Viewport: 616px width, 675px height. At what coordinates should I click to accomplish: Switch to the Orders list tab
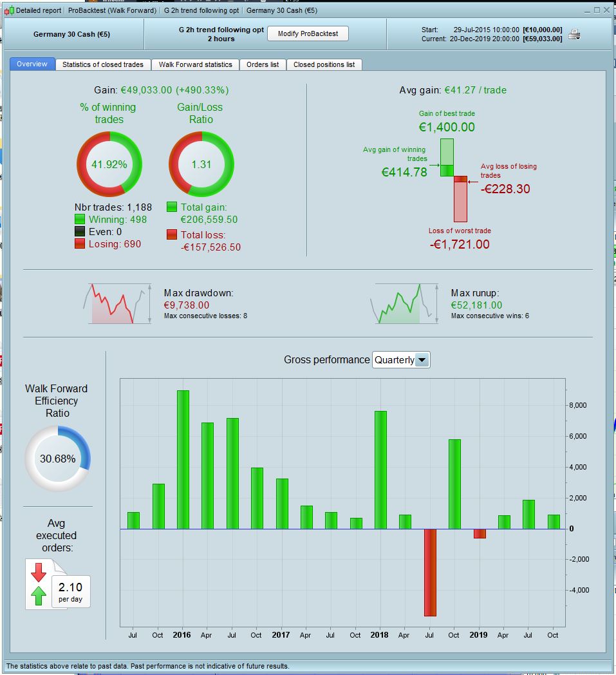pyautogui.click(x=263, y=64)
